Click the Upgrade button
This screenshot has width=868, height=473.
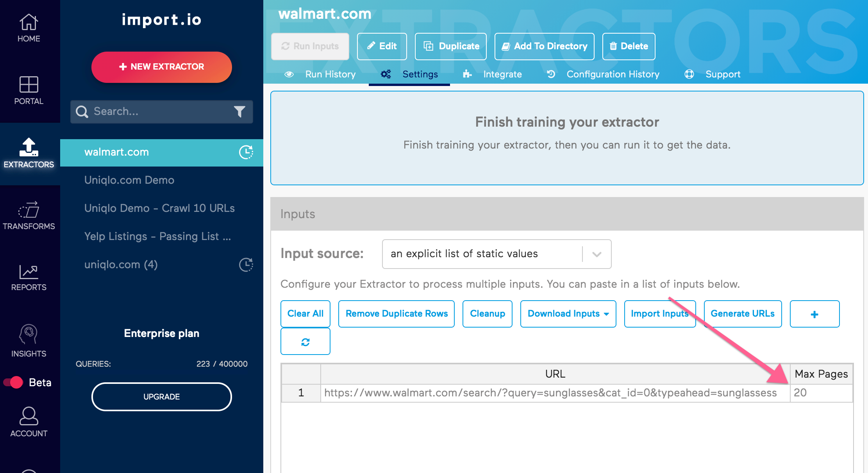(161, 397)
